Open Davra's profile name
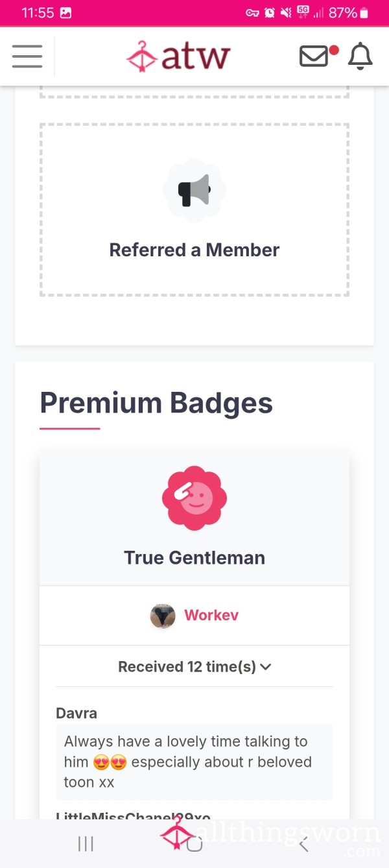This screenshot has height=868, width=389. point(77,713)
